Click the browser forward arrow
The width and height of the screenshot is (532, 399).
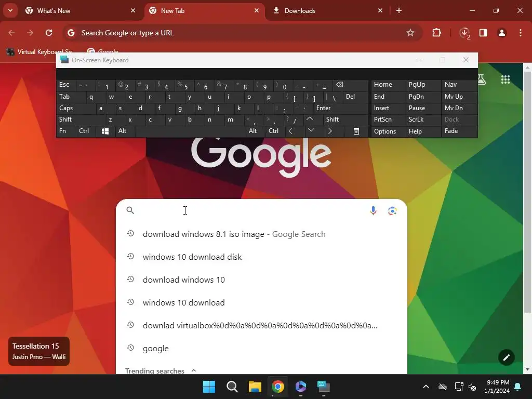30,33
